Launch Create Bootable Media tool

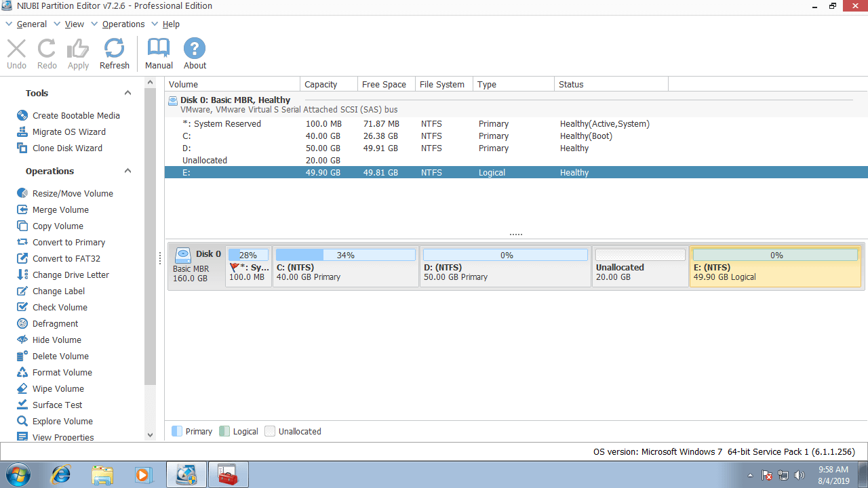pos(75,116)
